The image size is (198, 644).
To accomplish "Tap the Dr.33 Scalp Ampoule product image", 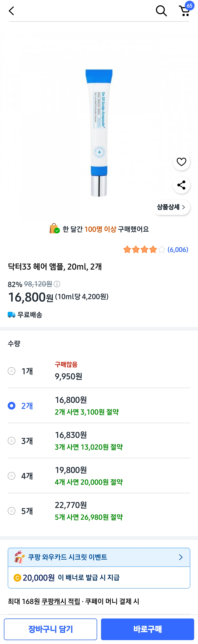I will click(99, 133).
